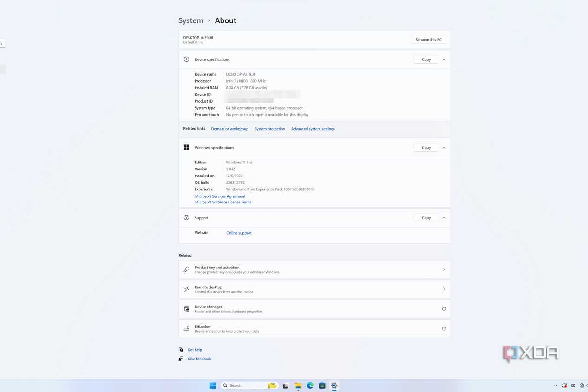The image size is (588, 392).
Task: Click 64-bit operating system text
Action: click(264, 108)
